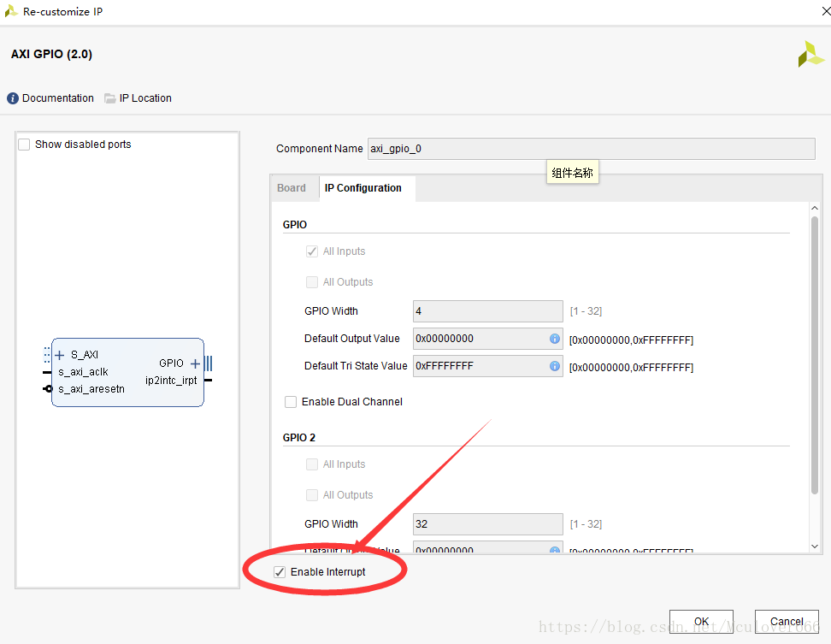831x644 pixels.
Task: Click Default Output Value field in GPIO
Action: click(487, 338)
